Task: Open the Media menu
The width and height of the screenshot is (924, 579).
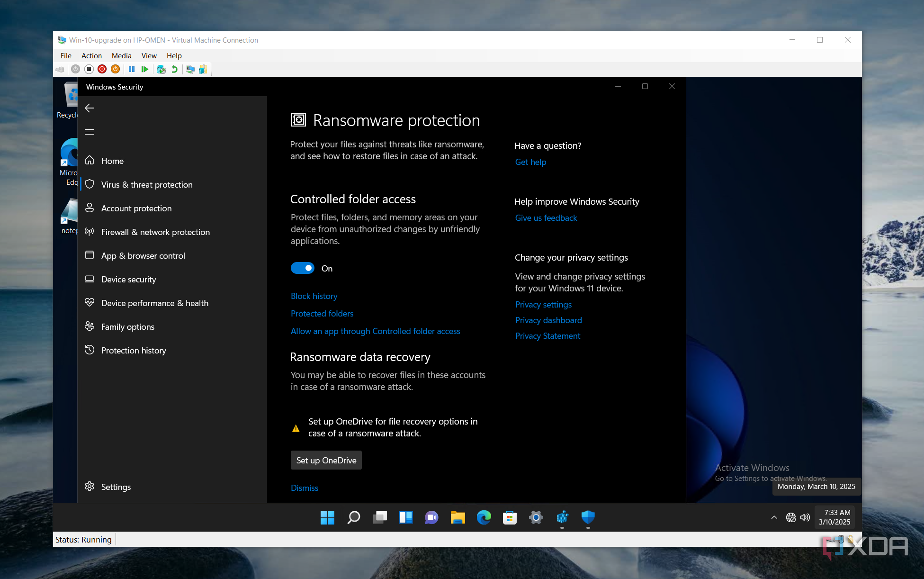Action: pos(121,55)
